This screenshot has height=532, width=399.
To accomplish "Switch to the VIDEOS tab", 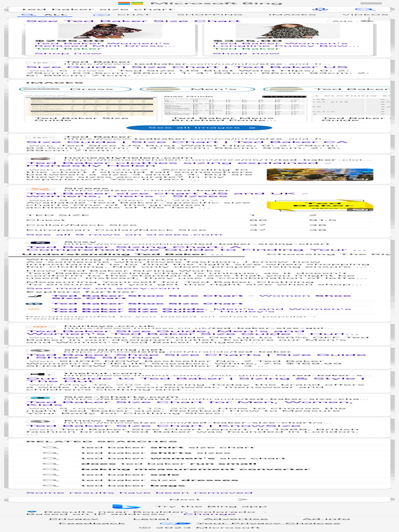I will 365,15.
